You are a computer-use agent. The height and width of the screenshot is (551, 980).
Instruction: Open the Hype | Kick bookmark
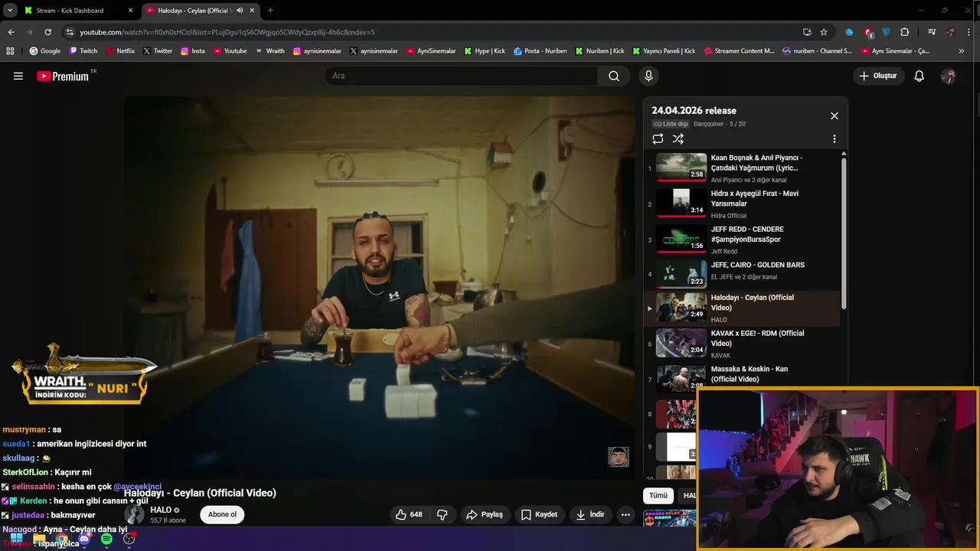click(485, 51)
